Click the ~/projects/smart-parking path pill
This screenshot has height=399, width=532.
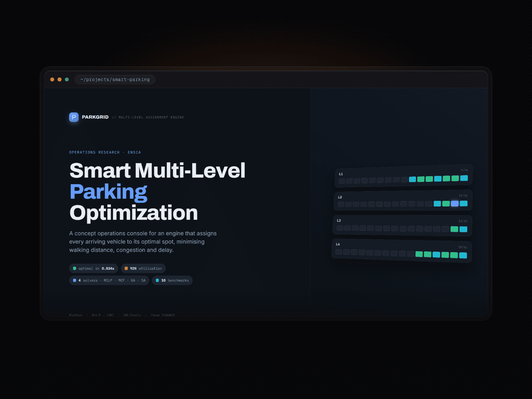[x=115, y=79]
